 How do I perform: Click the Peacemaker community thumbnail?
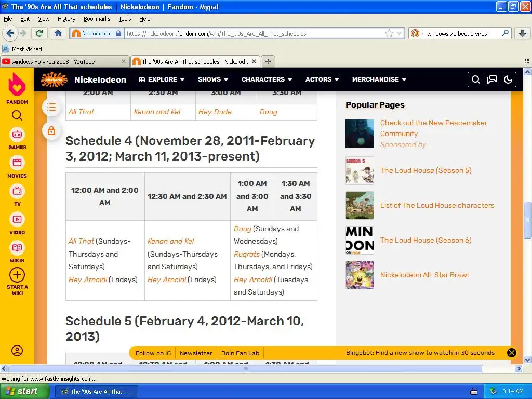pyautogui.click(x=360, y=134)
